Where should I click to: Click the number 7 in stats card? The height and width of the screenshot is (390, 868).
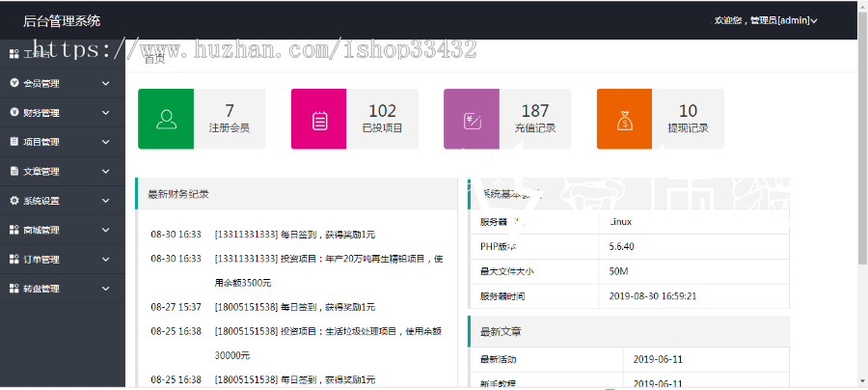(230, 111)
